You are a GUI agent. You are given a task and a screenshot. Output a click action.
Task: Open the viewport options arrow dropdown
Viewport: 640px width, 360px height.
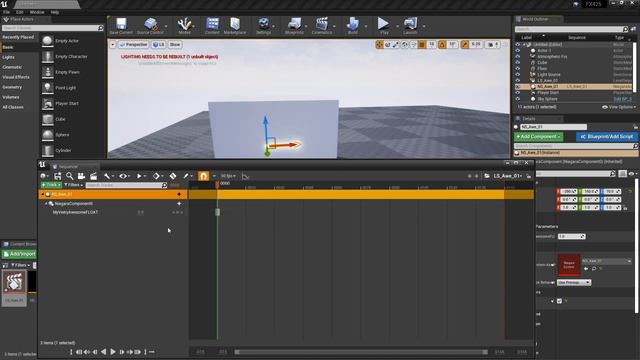(x=113, y=44)
